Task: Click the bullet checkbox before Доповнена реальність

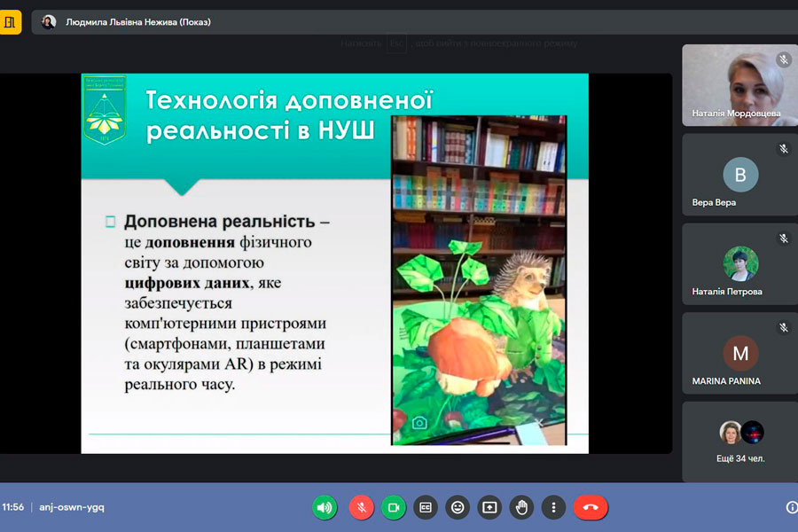Action: [x=111, y=222]
